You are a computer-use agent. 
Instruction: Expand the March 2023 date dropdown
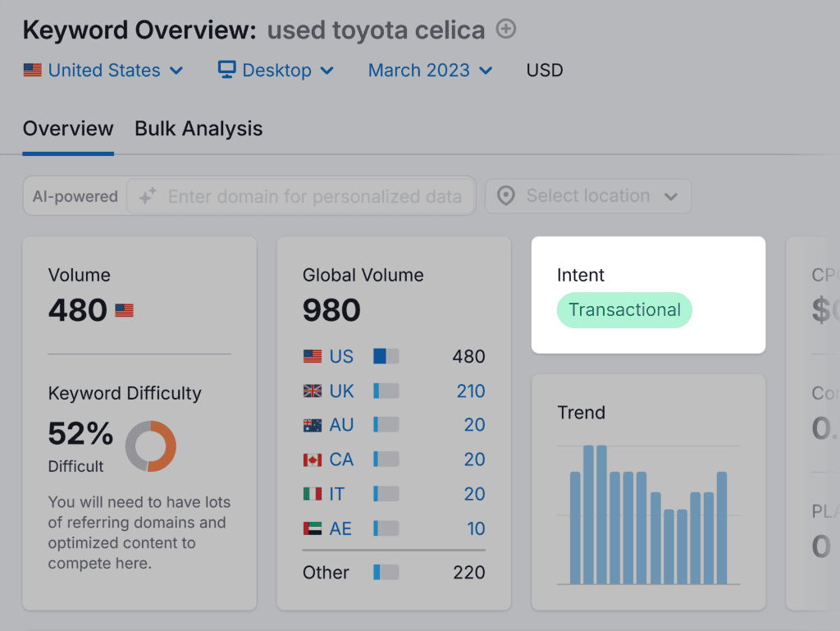coord(430,71)
